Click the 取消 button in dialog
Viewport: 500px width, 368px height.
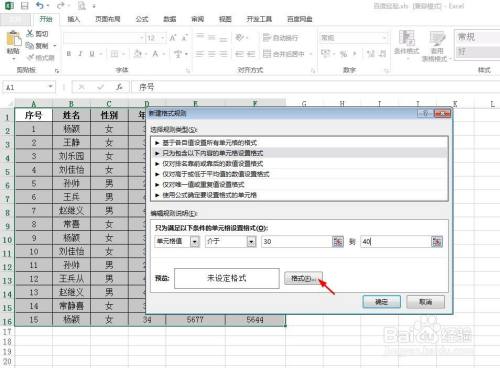[x=425, y=302]
